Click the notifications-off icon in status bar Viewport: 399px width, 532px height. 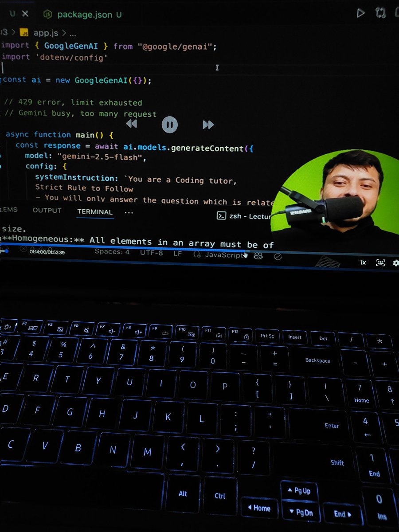pyautogui.click(x=278, y=256)
